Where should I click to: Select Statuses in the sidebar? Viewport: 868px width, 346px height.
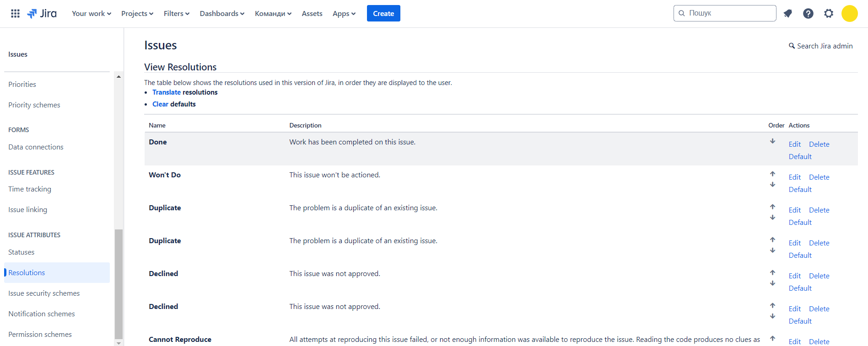(22, 252)
